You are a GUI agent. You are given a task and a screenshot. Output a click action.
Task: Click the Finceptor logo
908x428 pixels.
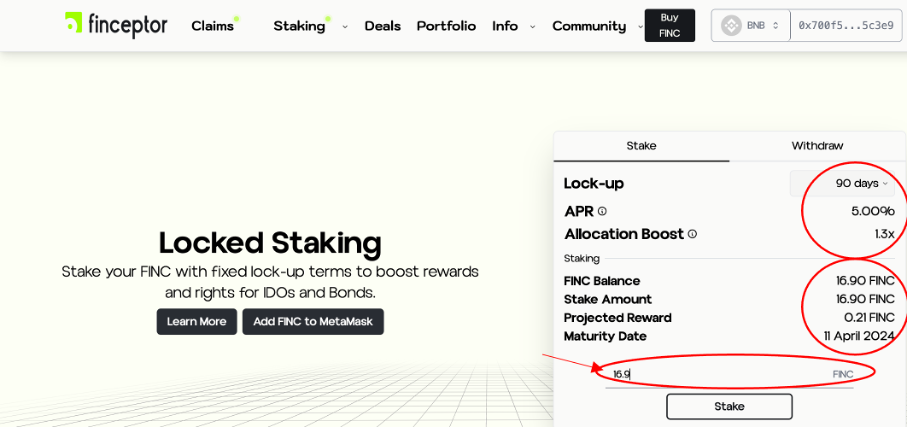point(115,25)
